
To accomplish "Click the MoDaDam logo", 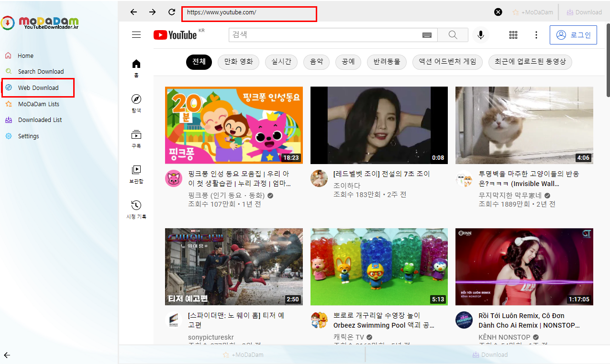I will pyautogui.click(x=40, y=22).
